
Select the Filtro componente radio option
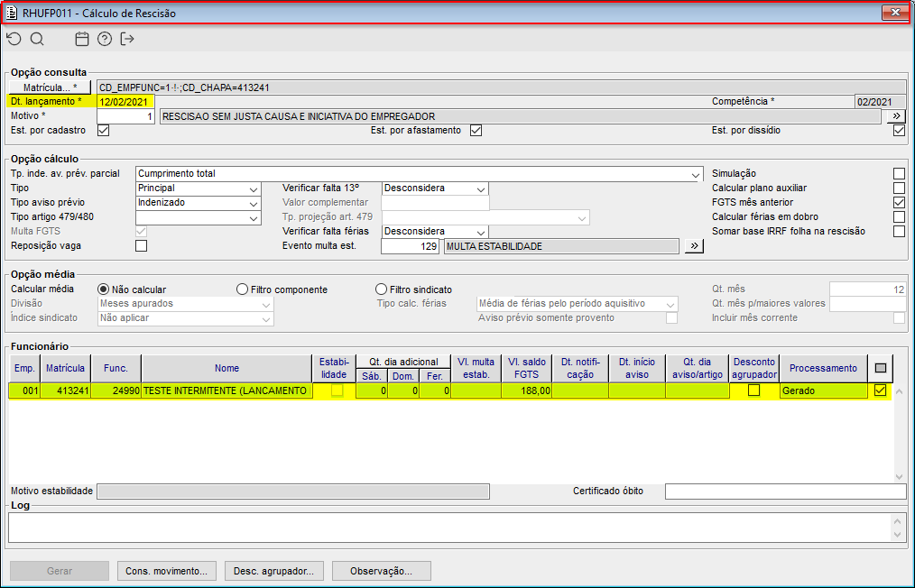click(242, 289)
